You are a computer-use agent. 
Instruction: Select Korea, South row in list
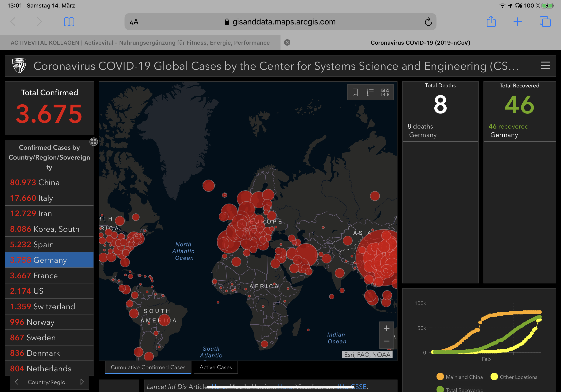49,229
